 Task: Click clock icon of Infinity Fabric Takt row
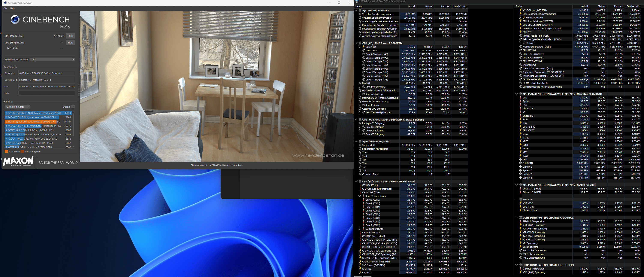coord(521,36)
